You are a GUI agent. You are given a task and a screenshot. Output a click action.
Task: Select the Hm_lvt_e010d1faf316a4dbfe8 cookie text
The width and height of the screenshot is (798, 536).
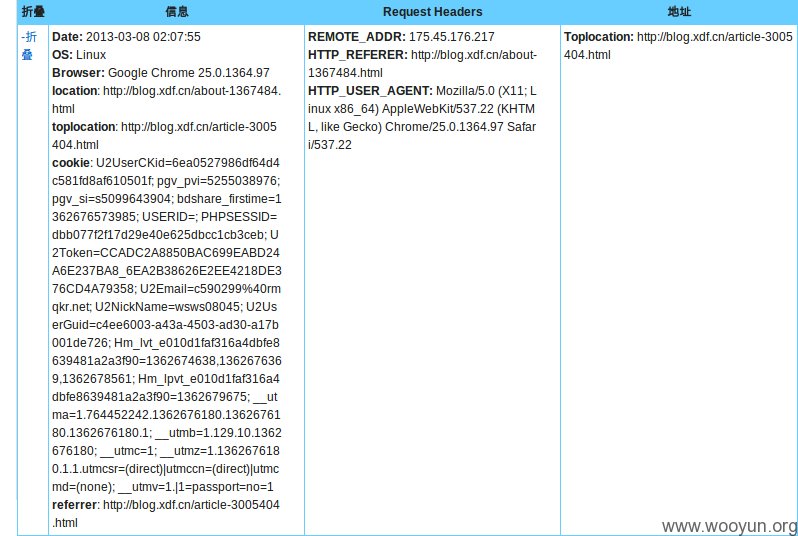[196, 343]
